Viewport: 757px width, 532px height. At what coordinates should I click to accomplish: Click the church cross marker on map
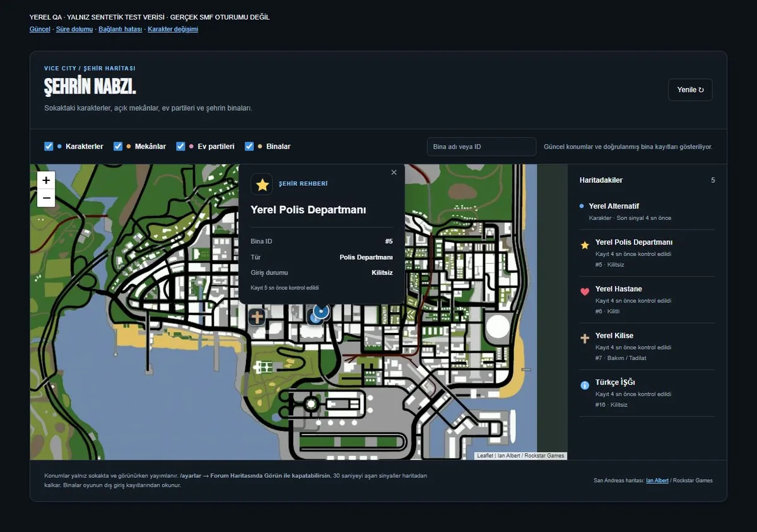(257, 316)
